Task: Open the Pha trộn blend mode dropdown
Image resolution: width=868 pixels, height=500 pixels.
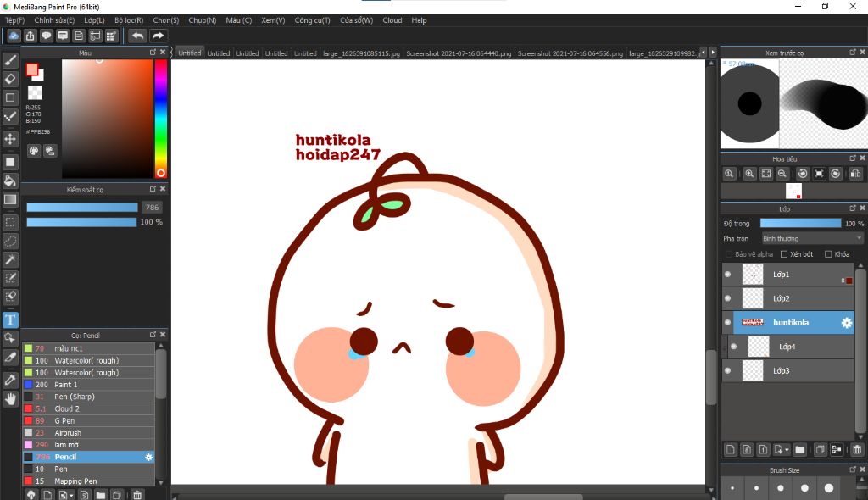Action: pyautogui.click(x=812, y=239)
